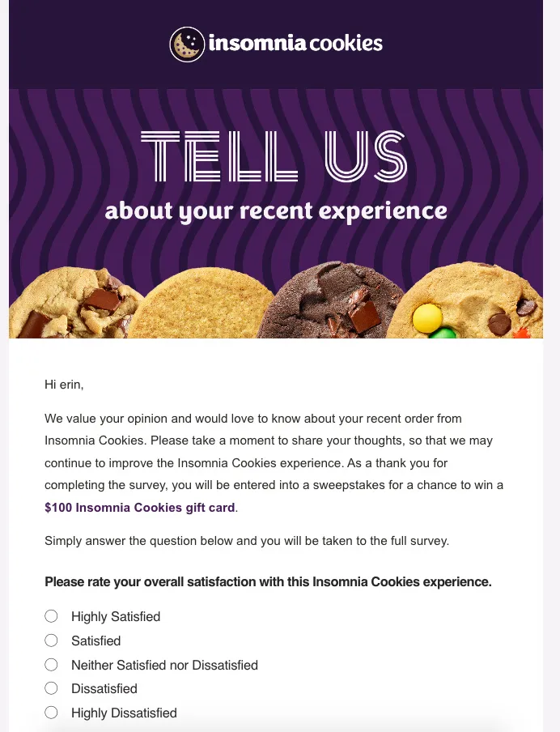The width and height of the screenshot is (560, 732).
Task: Click the "TELL US" banner headline
Action: pyautogui.click(x=274, y=156)
